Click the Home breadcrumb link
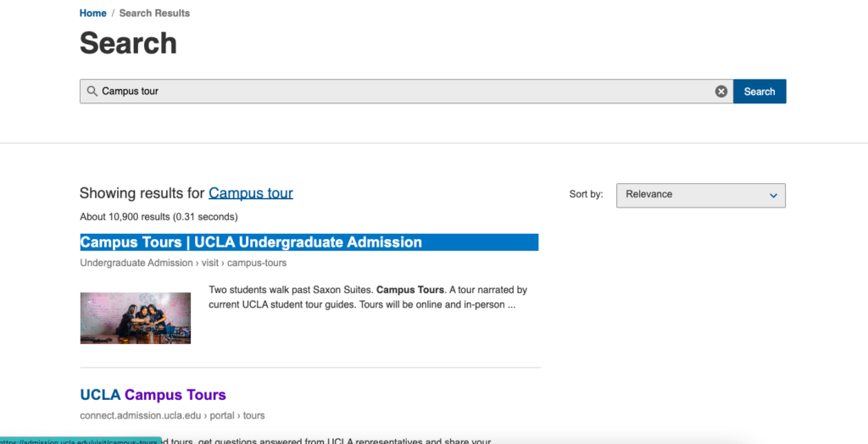This screenshot has height=444, width=868. pos(93,14)
